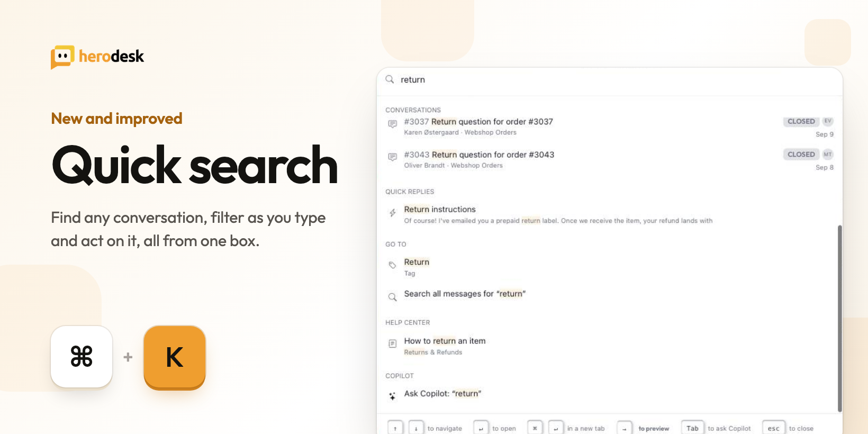Click the enter key hint beside 'to open'
868x434 pixels.
pyautogui.click(x=481, y=428)
